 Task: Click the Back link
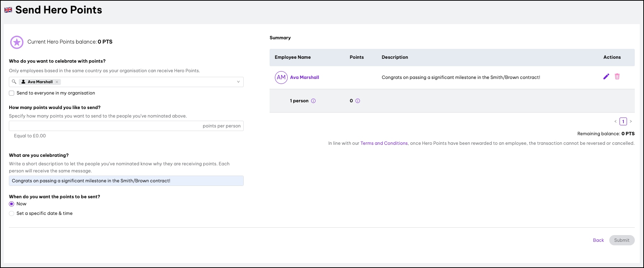click(x=598, y=240)
